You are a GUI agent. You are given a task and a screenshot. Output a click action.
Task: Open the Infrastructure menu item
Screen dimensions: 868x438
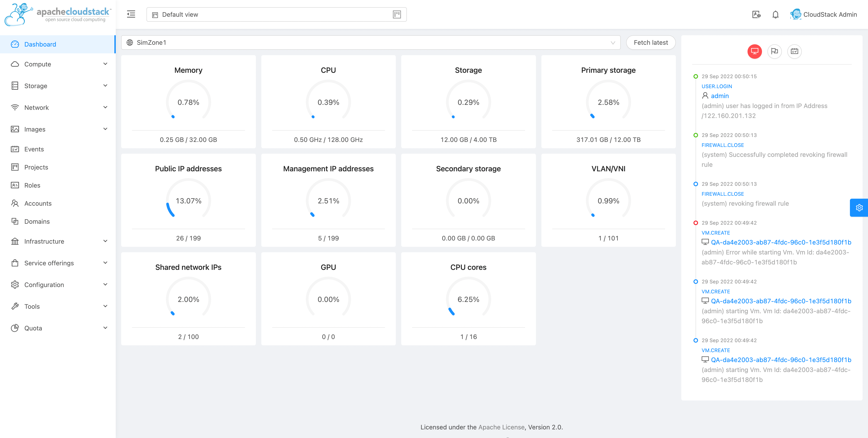coord(44,241)
